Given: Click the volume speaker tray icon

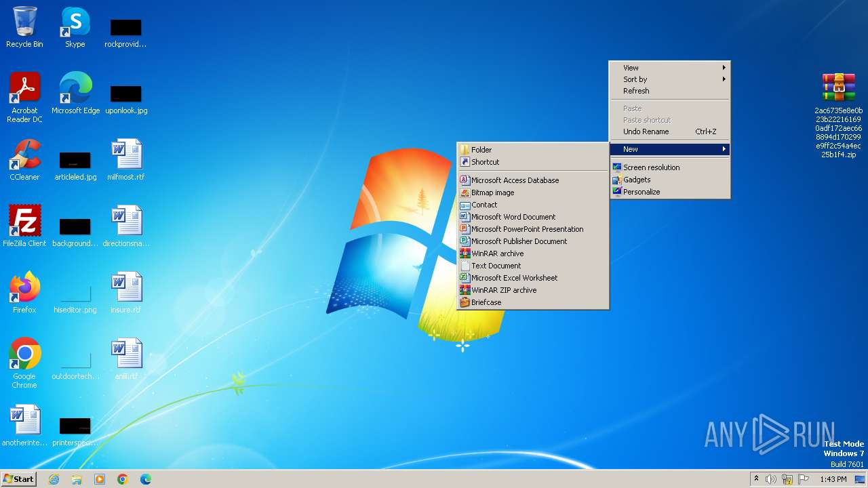Looking at the screenshot, I should [771, 479].
